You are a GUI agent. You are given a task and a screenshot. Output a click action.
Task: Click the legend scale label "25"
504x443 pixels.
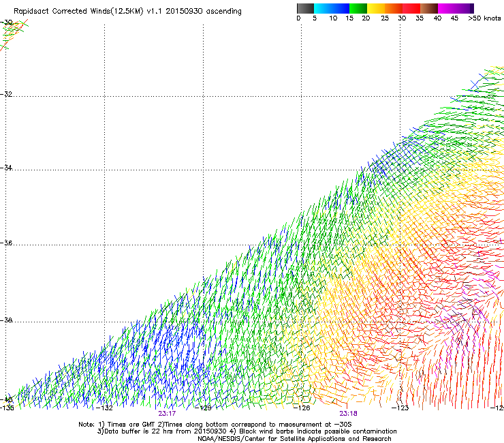(x=385, y=18)
